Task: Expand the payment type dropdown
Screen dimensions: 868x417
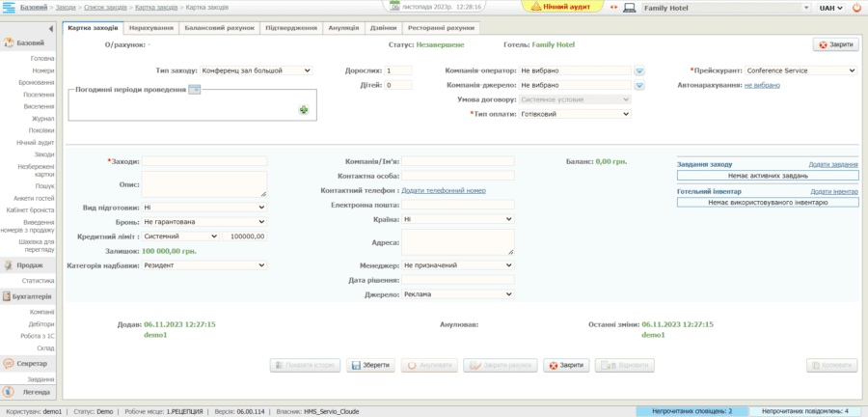Action: click(574, 114)
